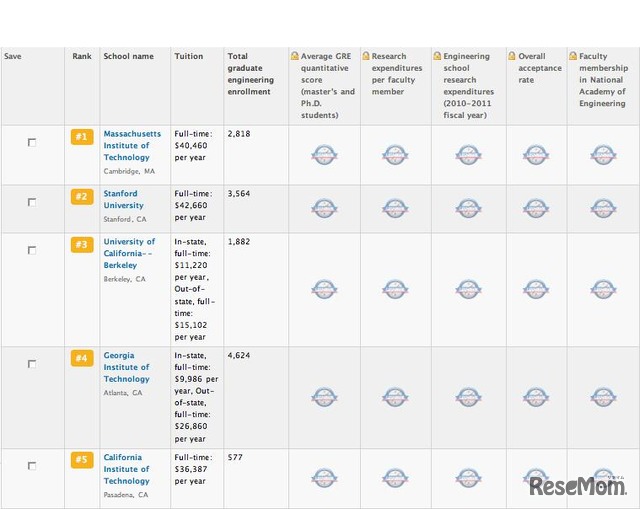Select Caltech's enrollment value 577
Image resolution: width=640 pixels, height=509 pixels.
coord(235,457)
